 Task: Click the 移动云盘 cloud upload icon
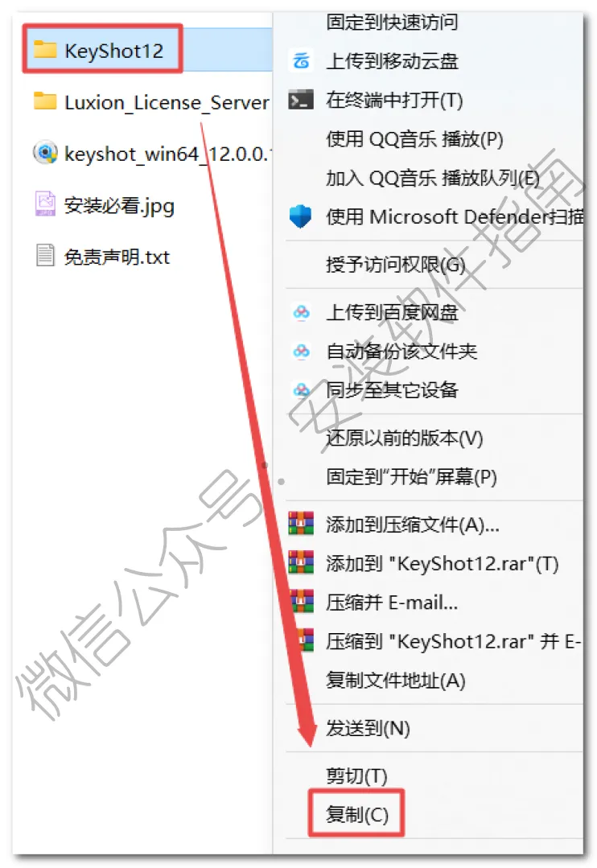[x=301, y=60]
